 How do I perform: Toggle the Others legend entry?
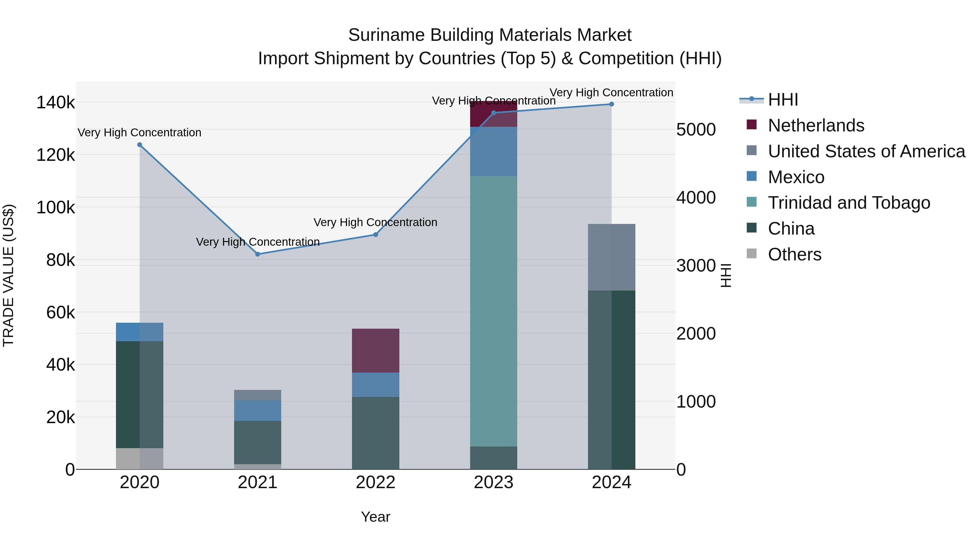coord(784,254)
